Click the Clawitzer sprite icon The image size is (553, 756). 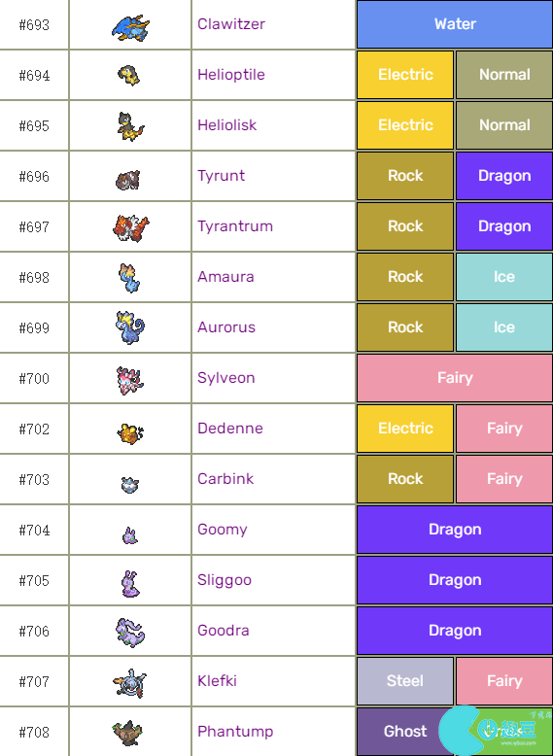point(130,27)
